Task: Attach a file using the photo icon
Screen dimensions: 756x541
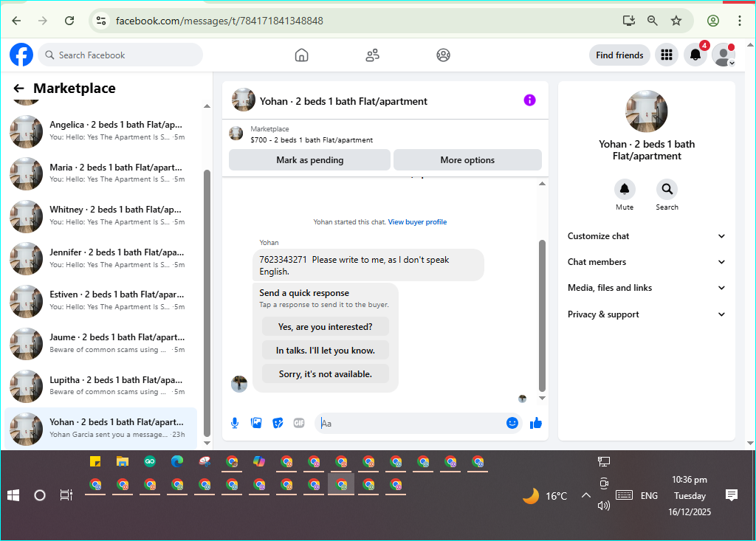Action: tap(256, 424)
